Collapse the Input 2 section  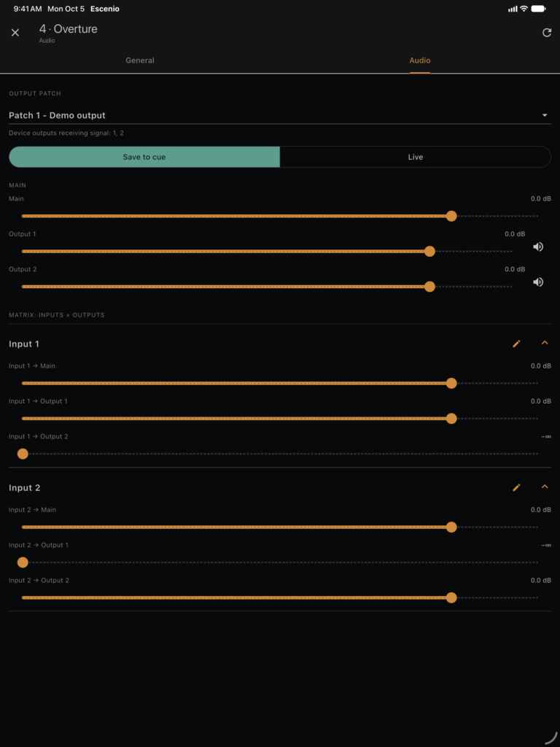pyautogui.click(x=545, y=487)
